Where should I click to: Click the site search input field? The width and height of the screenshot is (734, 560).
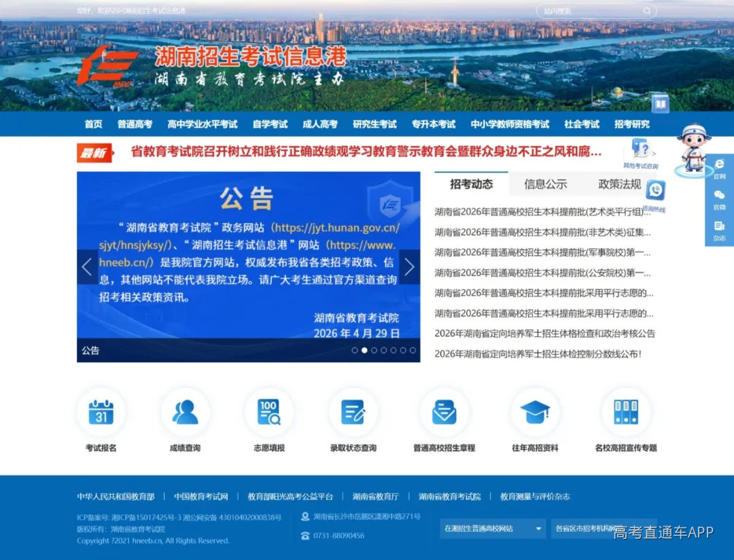click(x=597, y=11)
